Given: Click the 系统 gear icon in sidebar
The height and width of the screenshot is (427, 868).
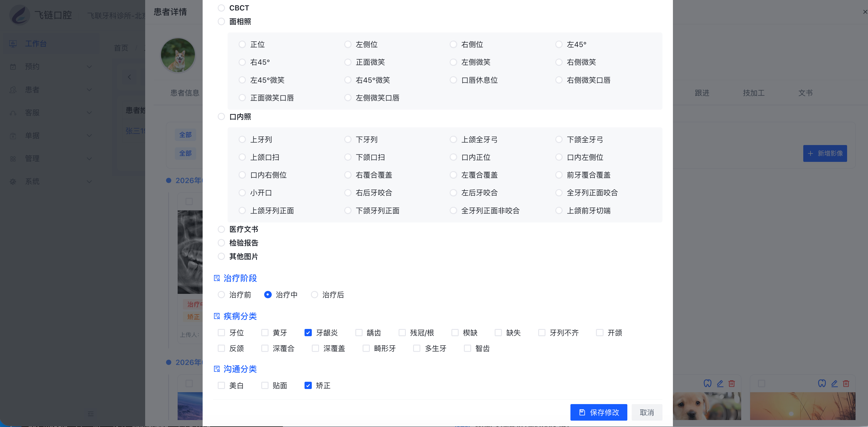Looking at the screenshot, I should [x=13, y=182].
